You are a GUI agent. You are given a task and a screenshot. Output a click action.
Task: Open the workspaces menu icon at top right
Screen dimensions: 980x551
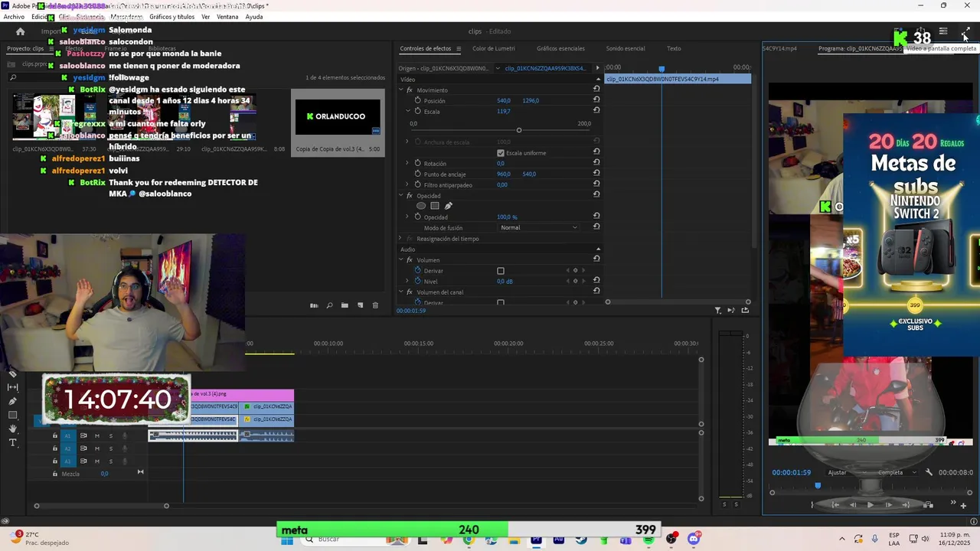tap(943, 31)
